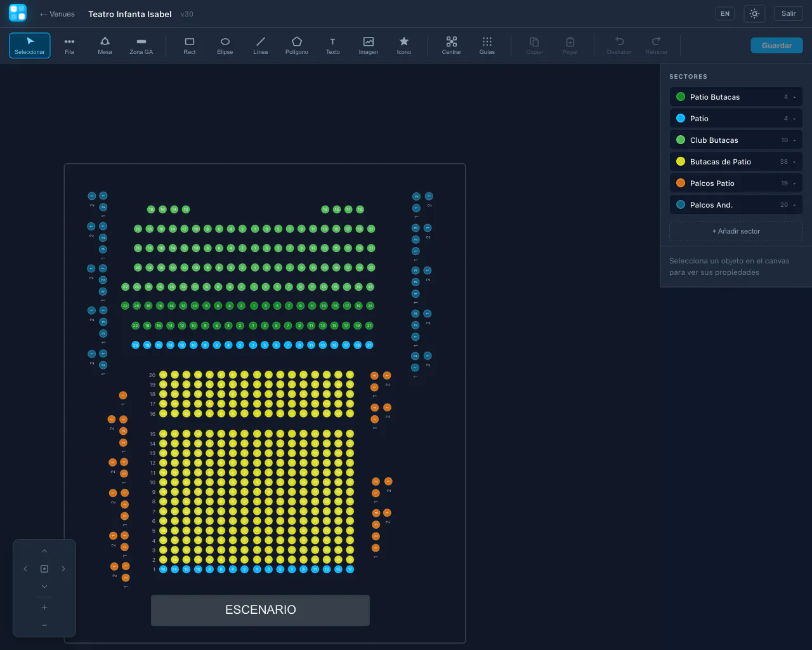Click the Deshacer undo icon

pos(619,46)
